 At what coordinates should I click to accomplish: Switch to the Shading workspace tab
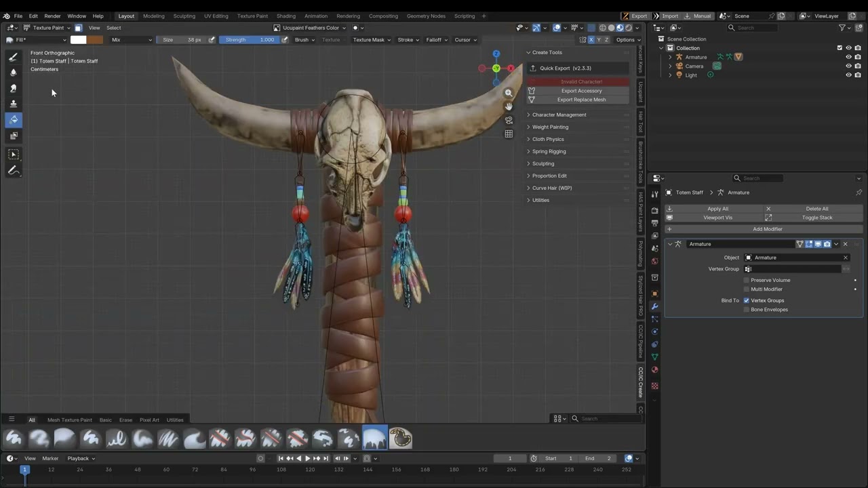coord(286,16)
